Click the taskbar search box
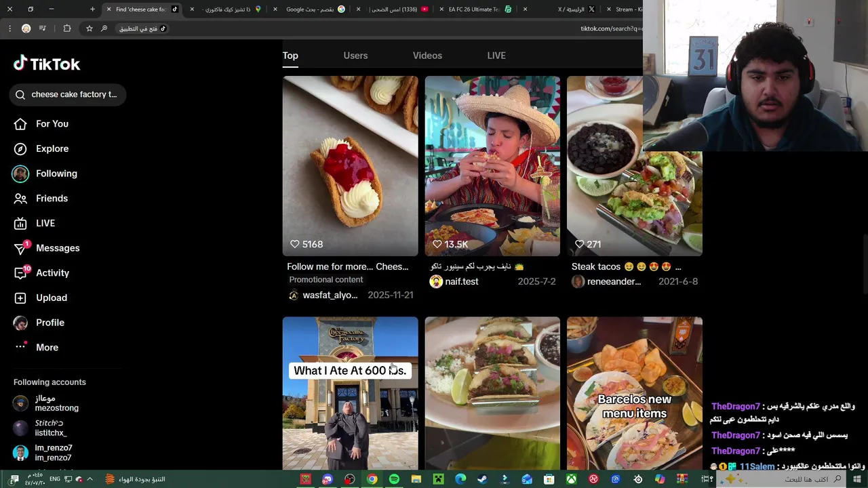 (780, 479)
